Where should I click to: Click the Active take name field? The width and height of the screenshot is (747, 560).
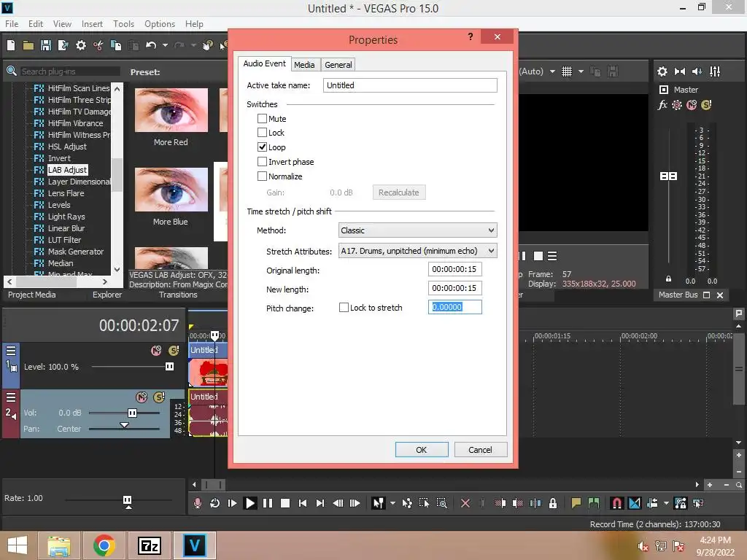pos(410,85)
